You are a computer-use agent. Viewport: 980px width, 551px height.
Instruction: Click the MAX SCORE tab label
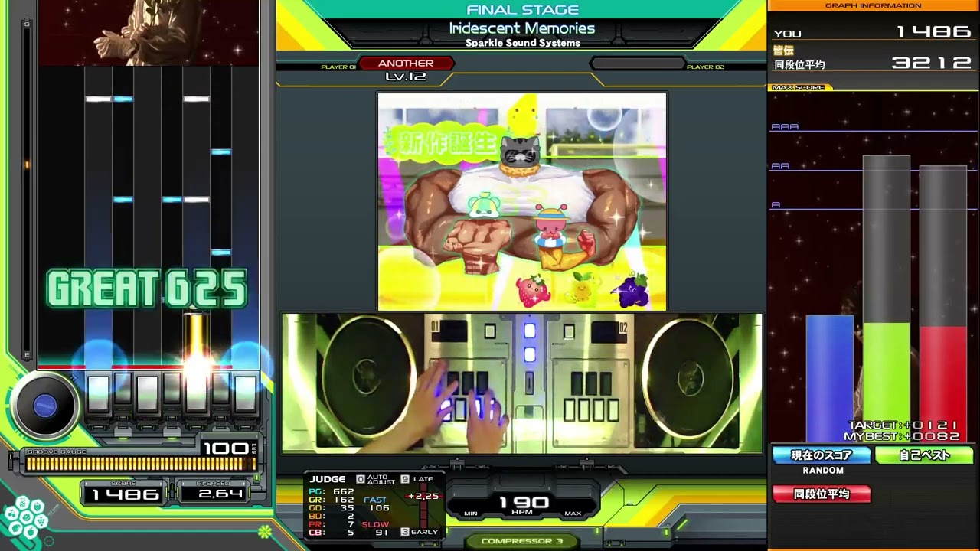[x=798, y=87]
